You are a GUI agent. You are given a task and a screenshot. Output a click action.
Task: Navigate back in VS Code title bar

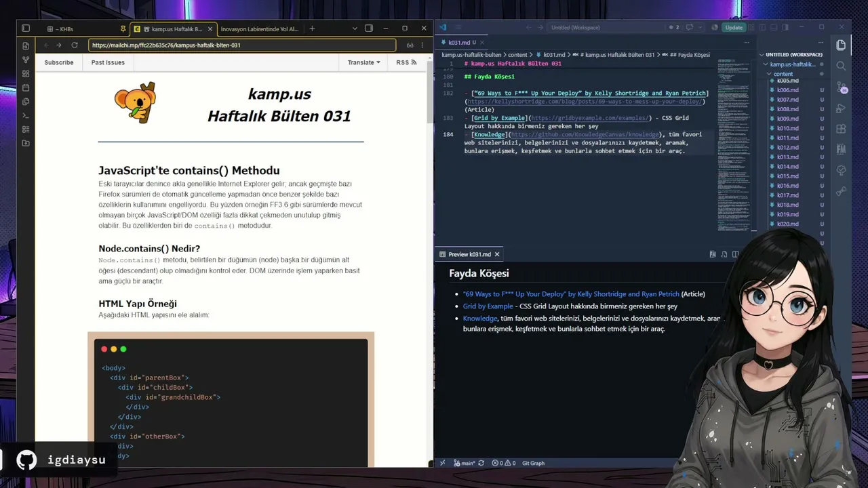click(x=529, y=28)
